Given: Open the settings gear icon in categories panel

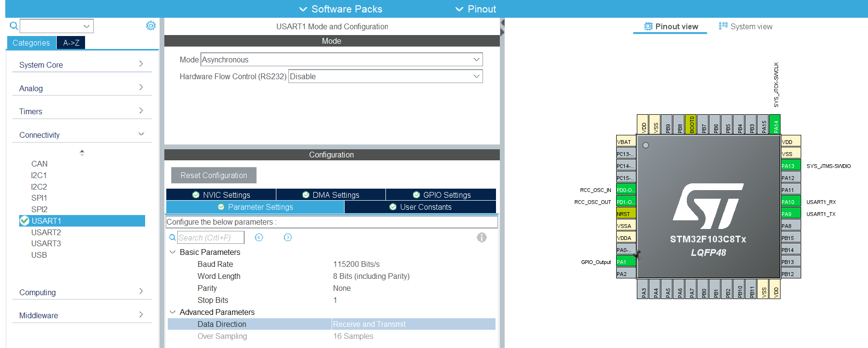Looking at the screenshot, I should coord(151,25).
